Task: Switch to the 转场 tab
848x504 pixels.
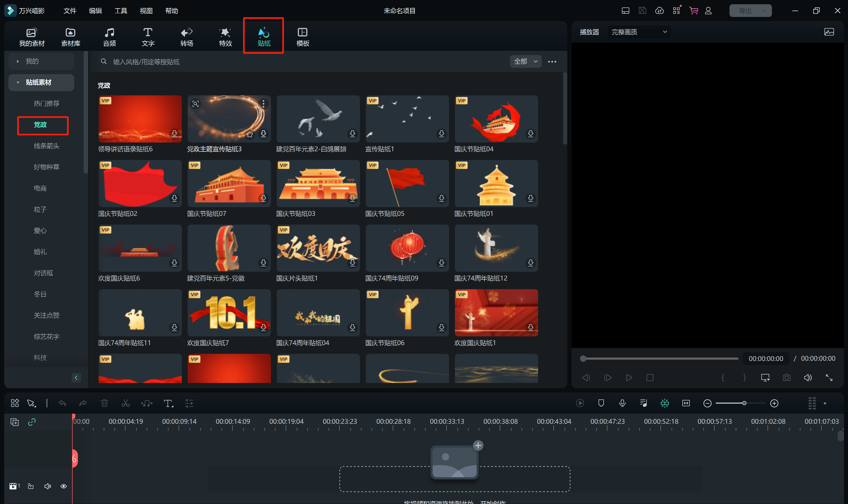Action: (x=187, y=37)
